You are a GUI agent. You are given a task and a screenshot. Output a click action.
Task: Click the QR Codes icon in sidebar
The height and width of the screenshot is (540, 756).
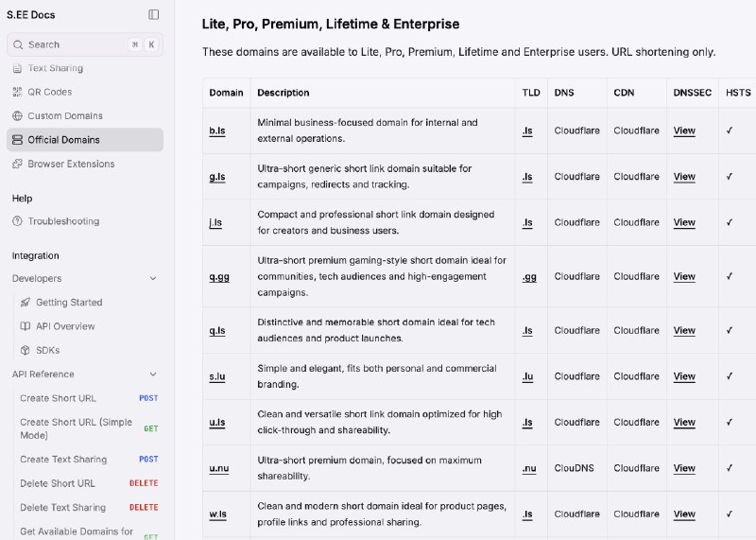click(x=17, y=92)
